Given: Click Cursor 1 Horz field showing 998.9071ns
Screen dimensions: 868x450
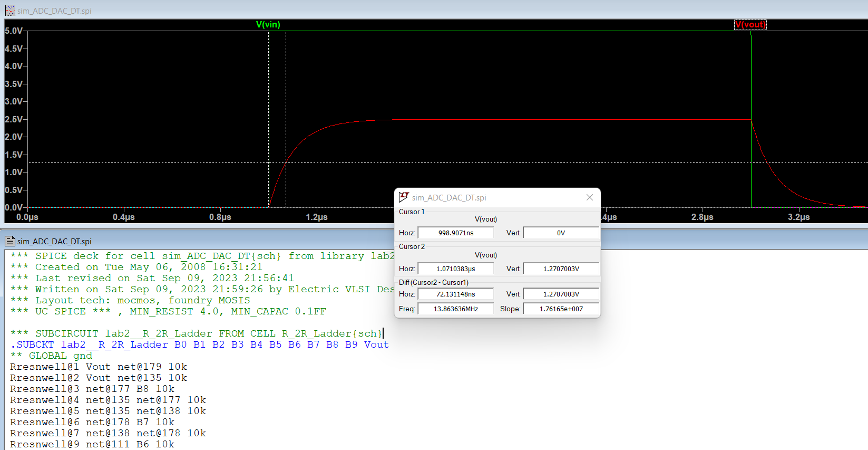Looking at the screenshot, I should 456,233.
